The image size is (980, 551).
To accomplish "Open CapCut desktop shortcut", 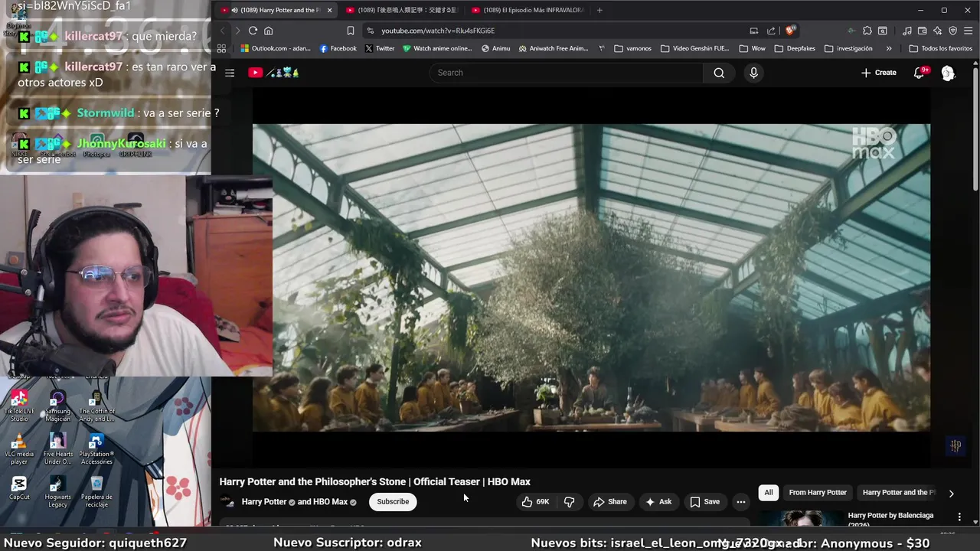I will 19,488.
